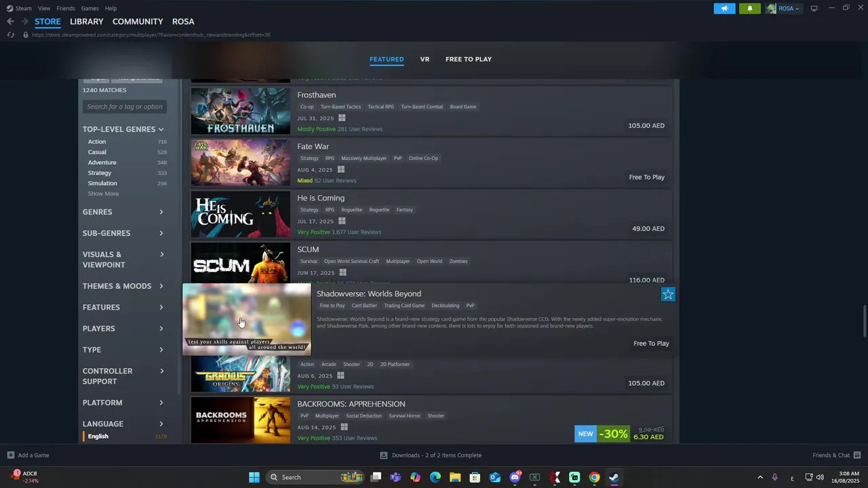Open Frosthaven game thumbnail

pyautogui.click(x=241, y=111)
